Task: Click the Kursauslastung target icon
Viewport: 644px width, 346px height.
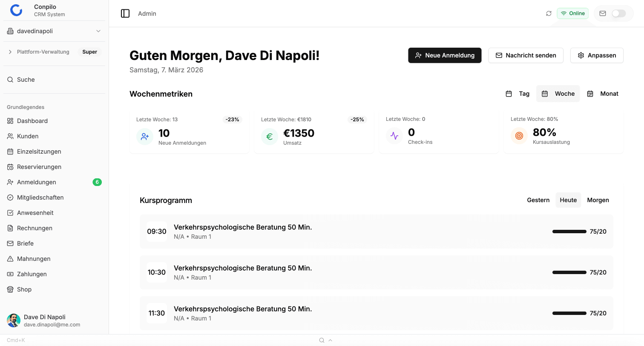Action: click(x=519, y=136)
